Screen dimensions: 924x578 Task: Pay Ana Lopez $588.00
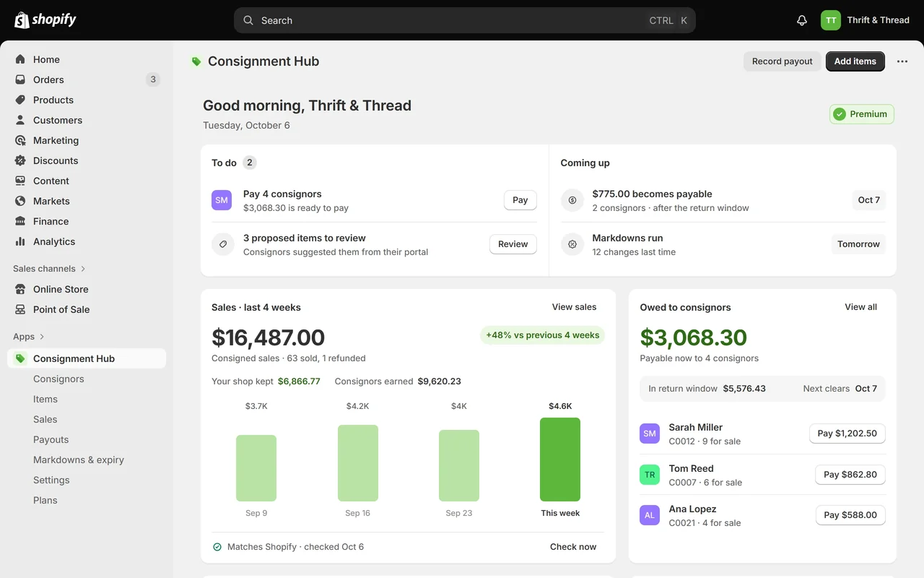(850, 515)
